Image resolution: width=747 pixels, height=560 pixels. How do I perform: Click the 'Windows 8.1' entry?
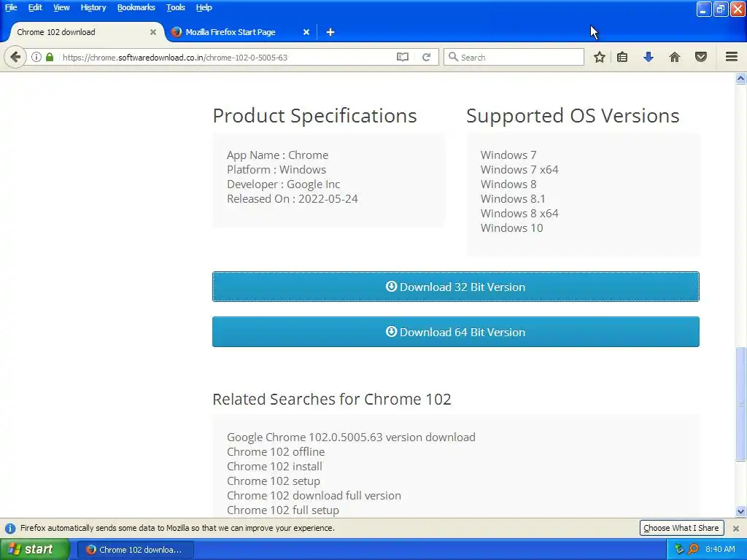click(x=513, y=198)
